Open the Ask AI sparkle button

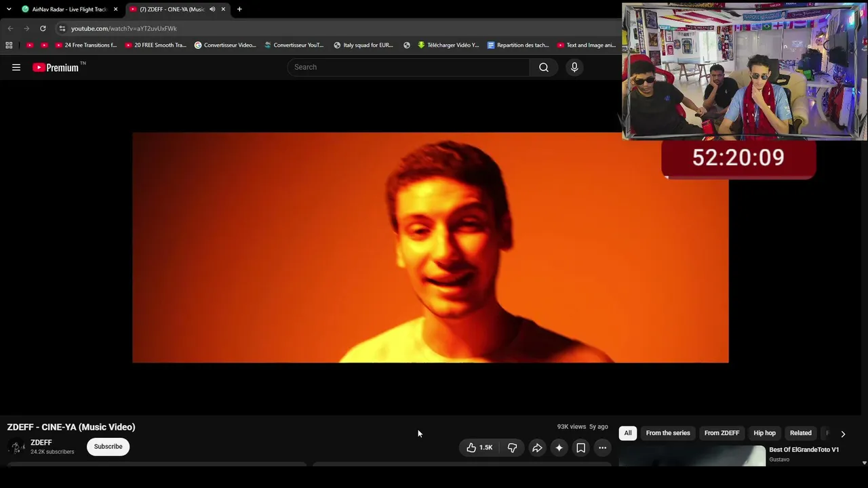click(x=559, y=447)
